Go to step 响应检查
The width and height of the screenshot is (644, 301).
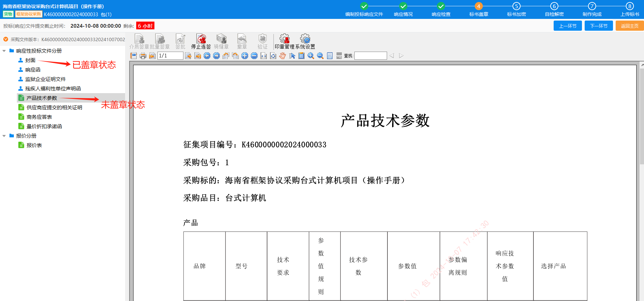[x=441, y=9]
